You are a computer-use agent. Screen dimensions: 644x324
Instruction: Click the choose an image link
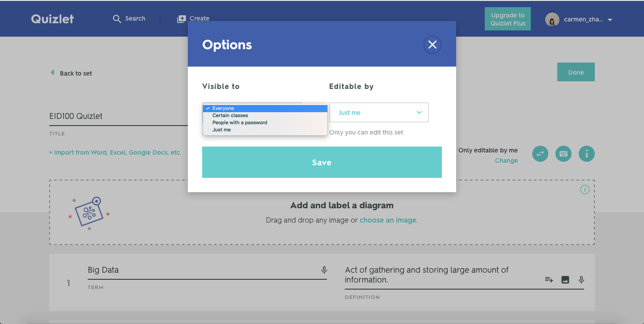tap(387, 220)
